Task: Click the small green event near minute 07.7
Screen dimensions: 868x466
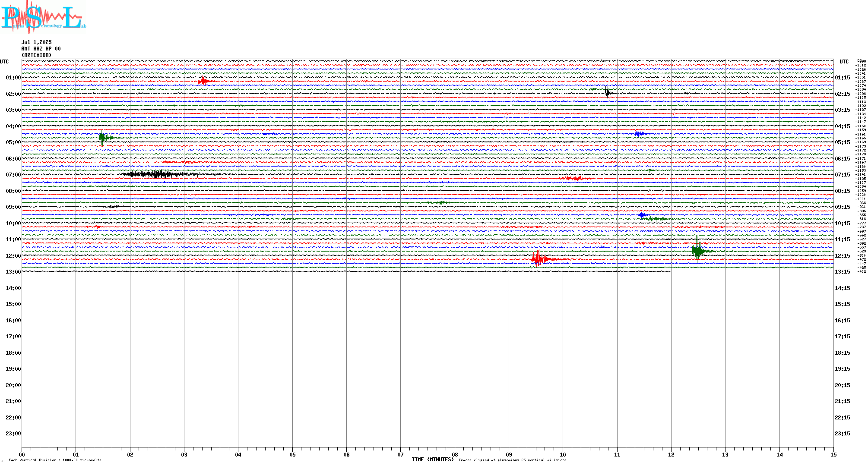Action: (x=439, y=202)
